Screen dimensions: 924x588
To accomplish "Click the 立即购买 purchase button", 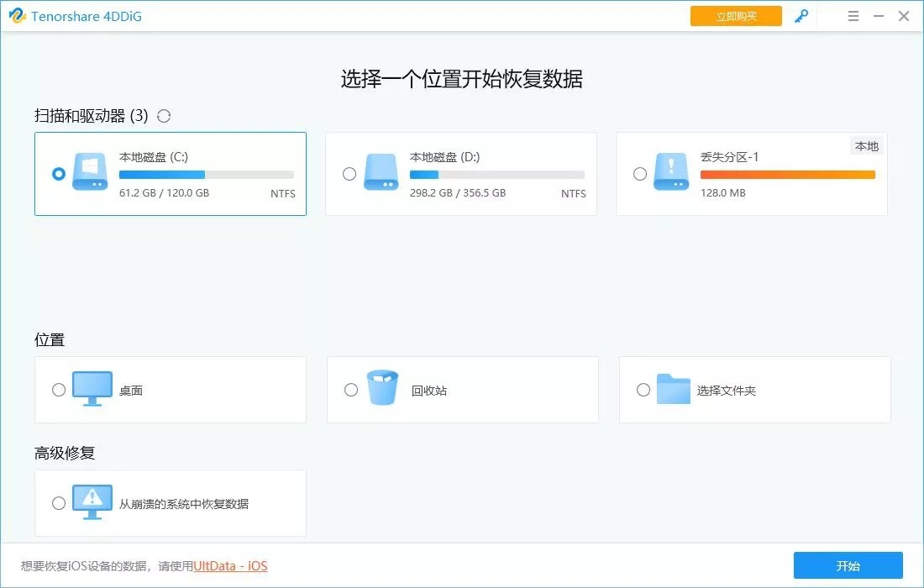I will click(735, 16).
